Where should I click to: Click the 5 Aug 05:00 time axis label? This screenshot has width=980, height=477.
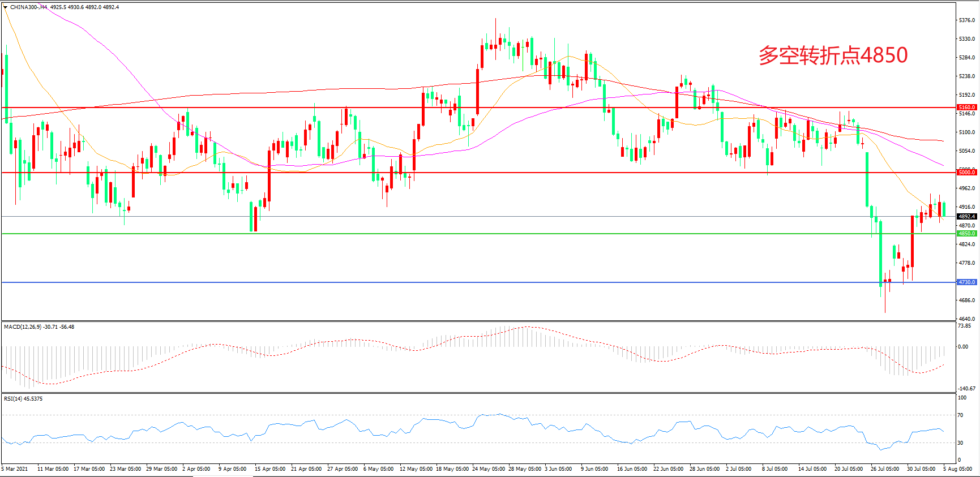[x=957, y=469]
